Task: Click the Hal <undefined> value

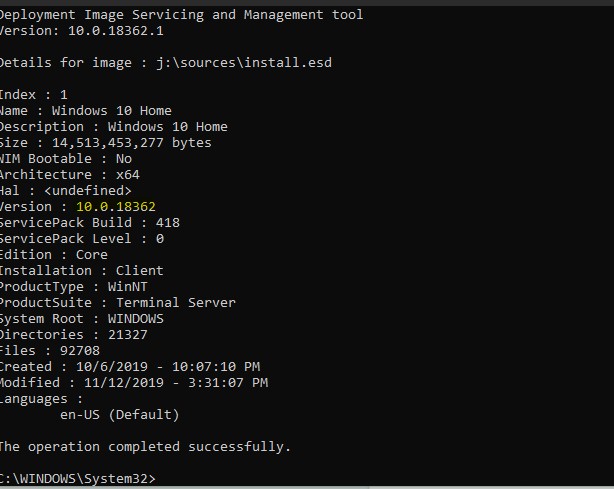Action: [x=88, y=191]
